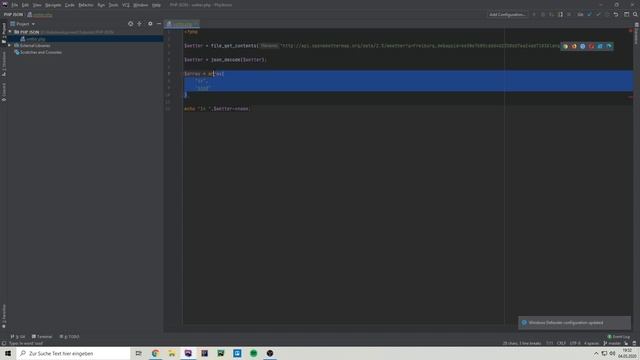Open the Navigate menu
Screen dimensions: 640x360
(53, 5)
